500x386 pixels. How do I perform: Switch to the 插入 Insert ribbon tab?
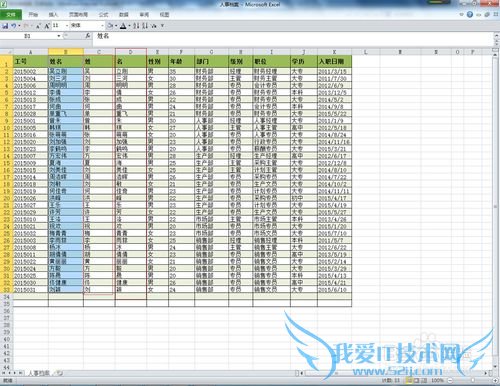tap(53, 15)
